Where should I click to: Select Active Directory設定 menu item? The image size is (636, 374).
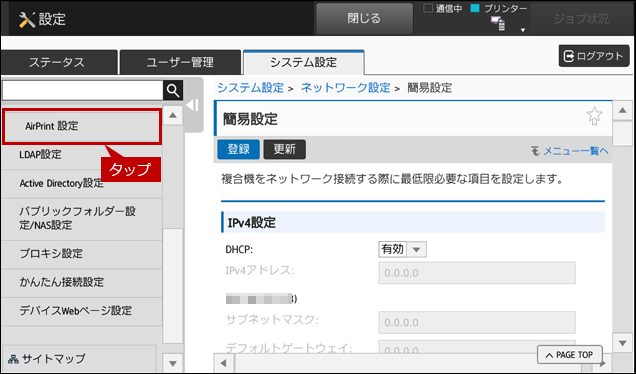[82, 184]
